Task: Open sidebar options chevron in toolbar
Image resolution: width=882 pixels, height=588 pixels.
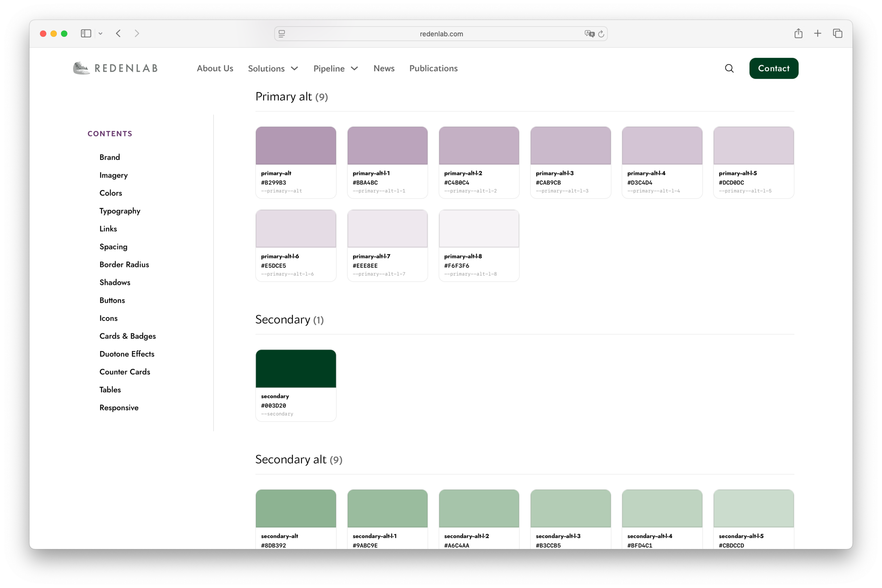Action: click(x=101, y=33)
